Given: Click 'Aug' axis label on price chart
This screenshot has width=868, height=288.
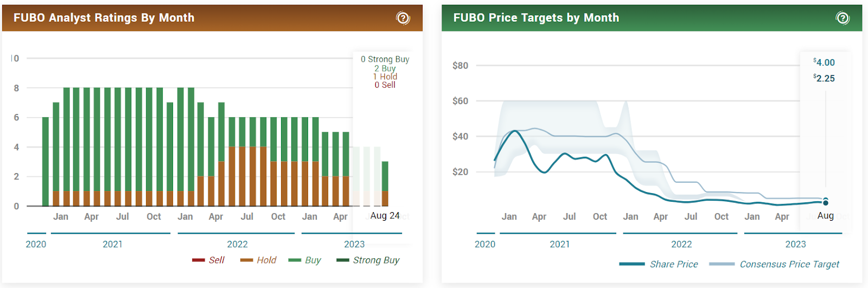Looking at the screenshot, I should (826, 216).
